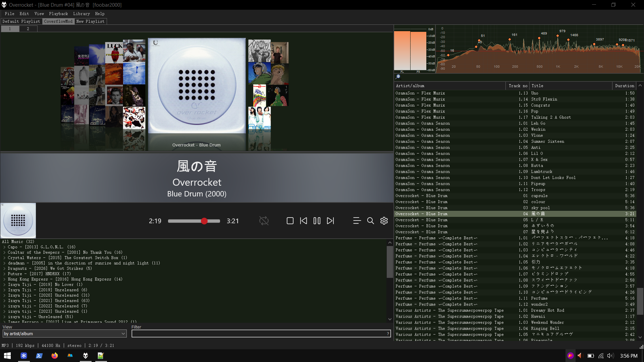Open the Edit menu
Image resolution: width=644 pixels, height=362 pixels.
click(x=24, y=14)
